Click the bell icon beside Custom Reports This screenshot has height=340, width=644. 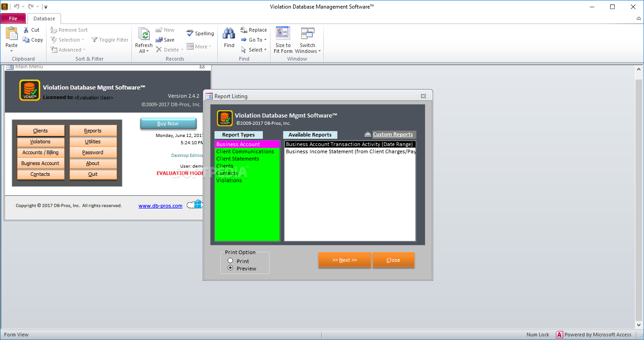click(x=368, y=134)
